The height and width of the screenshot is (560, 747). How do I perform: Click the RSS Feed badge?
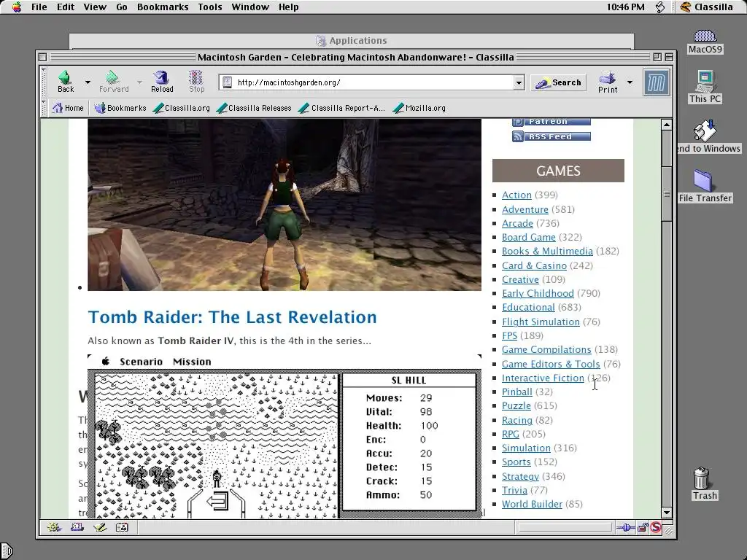551,136
